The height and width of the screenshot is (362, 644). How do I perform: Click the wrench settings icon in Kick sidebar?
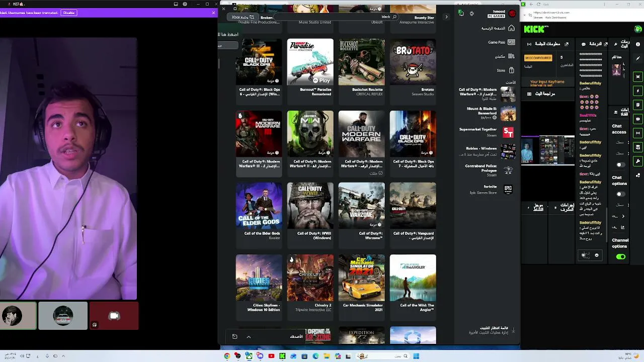[638, 161]
